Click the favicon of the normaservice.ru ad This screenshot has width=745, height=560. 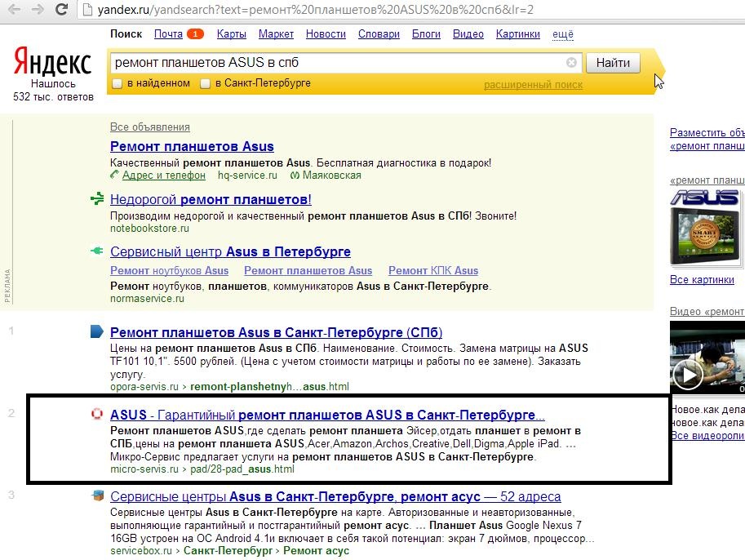point(97,251)
